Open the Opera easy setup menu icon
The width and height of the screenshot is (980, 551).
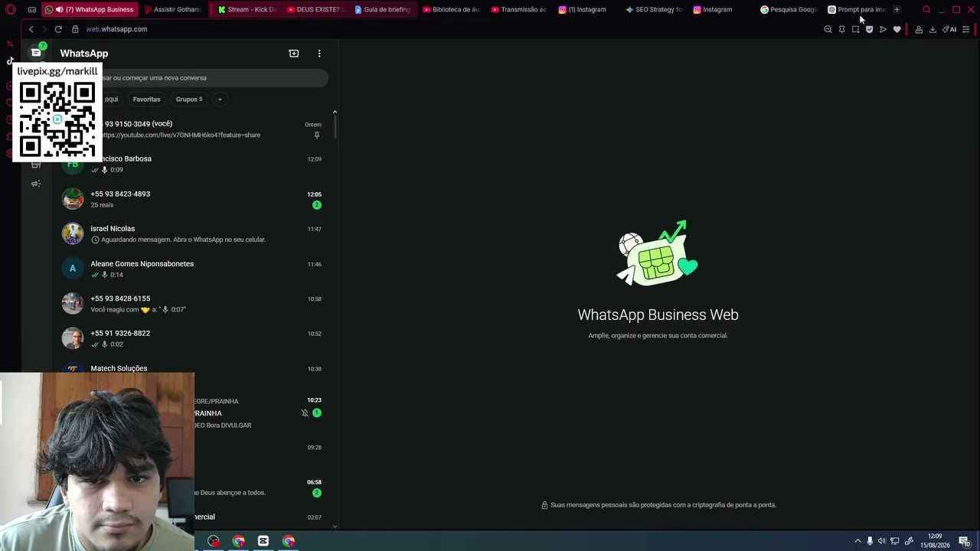point(966,29)
